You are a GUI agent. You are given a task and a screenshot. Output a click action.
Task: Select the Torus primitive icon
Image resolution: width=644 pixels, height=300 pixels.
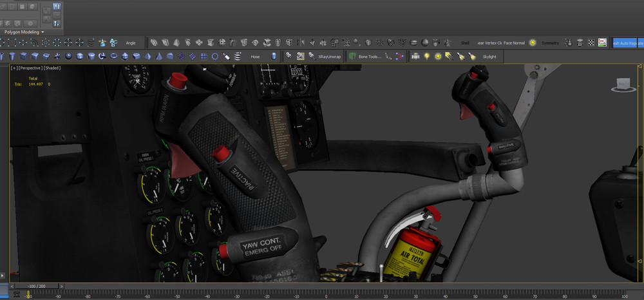coord(114,56)
